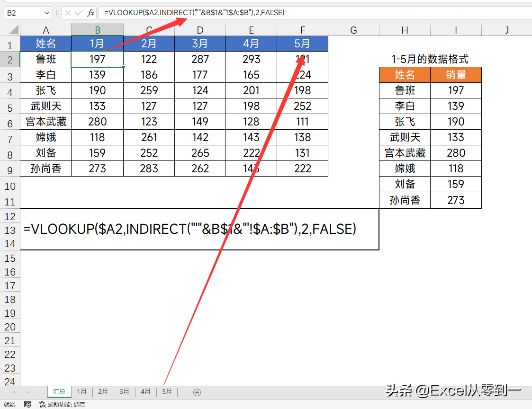Click the 李白 cell in column A
532x409 pixels.
(46, 75)
